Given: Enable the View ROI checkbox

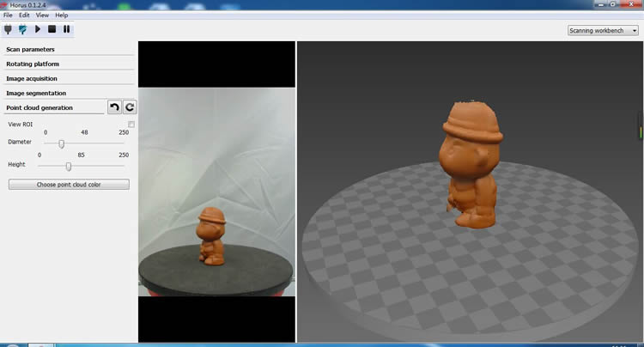Looking at the screenshot, I should 131,124.
